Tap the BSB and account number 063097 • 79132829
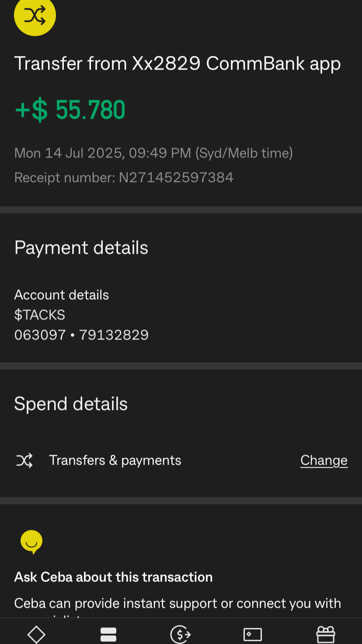 (x=81, y=335)
